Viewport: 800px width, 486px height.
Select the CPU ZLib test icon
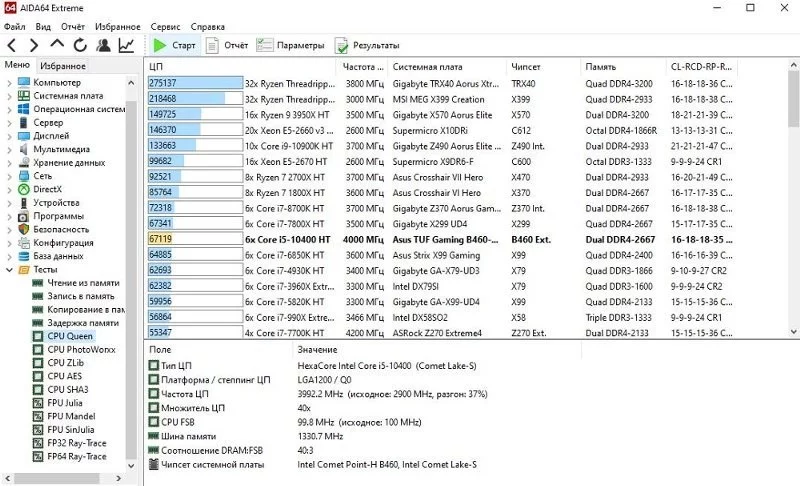coord(38,363)
